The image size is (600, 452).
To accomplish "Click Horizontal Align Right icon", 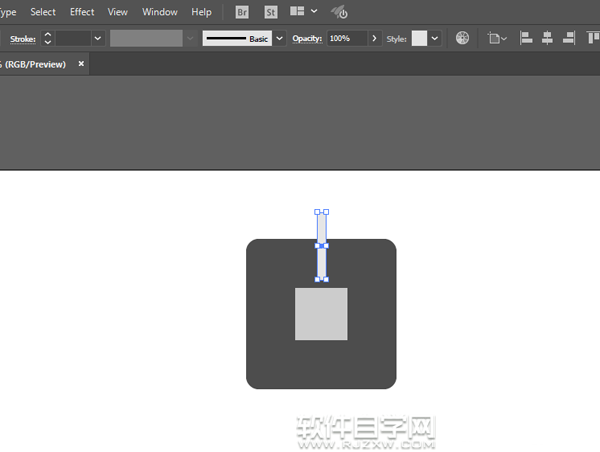I will (569, 38).
